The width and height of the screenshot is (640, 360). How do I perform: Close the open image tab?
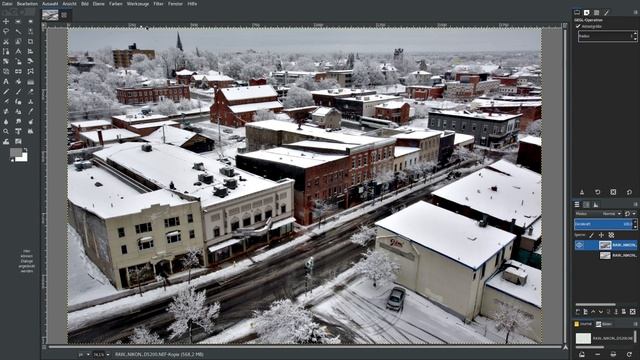pos(64,15)
